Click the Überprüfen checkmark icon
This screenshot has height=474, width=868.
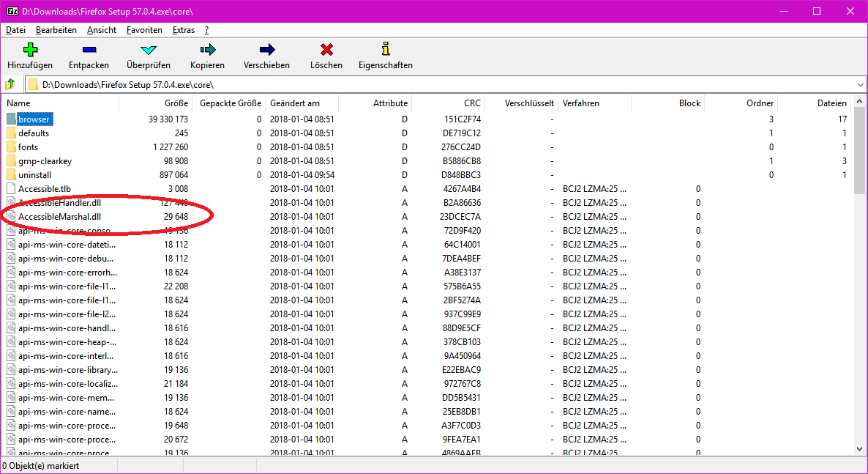pyautogui.click(x=149, y=51)
